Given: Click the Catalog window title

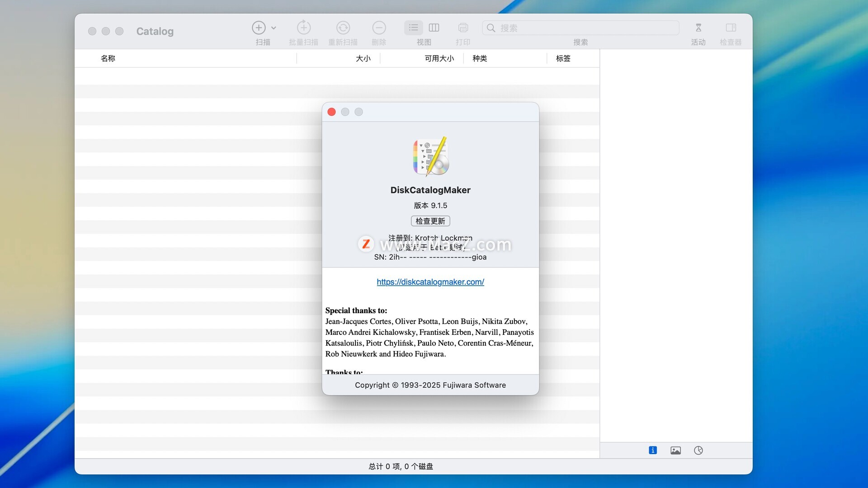Looking at the screenshot, I should tap(155, 31).
